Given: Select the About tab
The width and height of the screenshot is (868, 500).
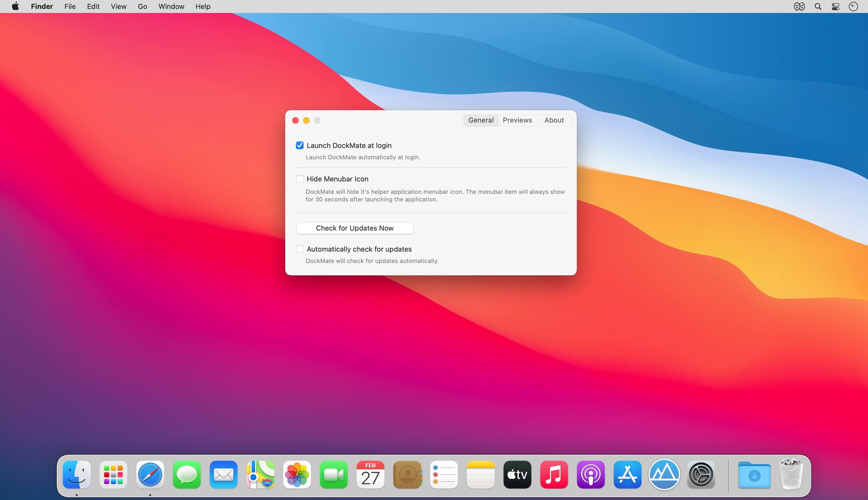Looking at the screenshot, I should [x=553, y=120].
